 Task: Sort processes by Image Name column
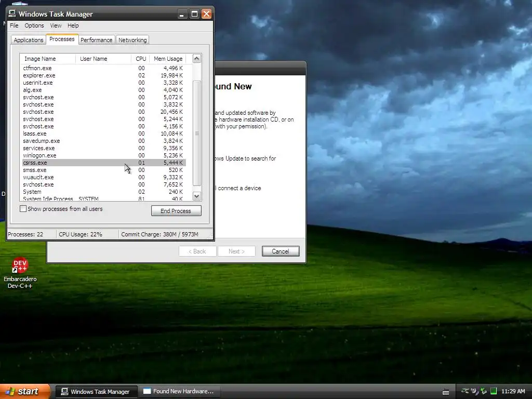pos(47,59)
